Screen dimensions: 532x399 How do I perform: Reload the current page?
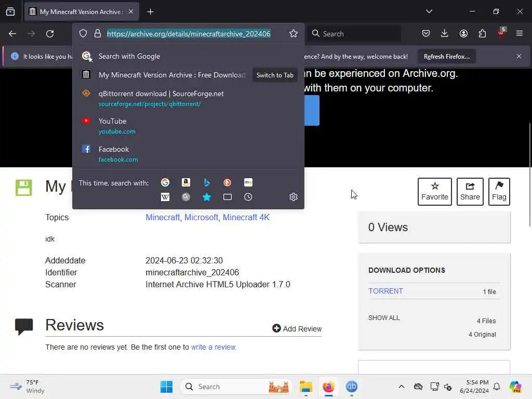(x=50, y=34)
